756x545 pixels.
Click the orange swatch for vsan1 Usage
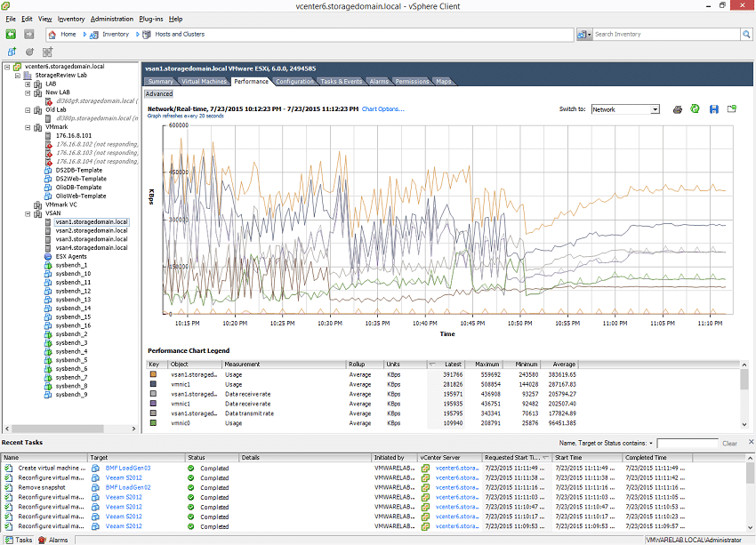click(x=153, y=374)
